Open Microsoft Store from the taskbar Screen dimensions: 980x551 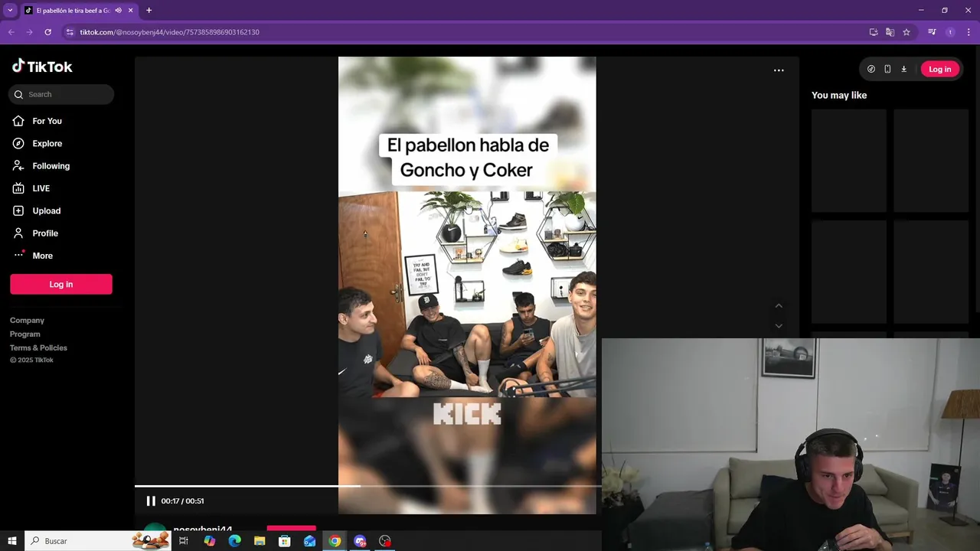coord(285,541)
